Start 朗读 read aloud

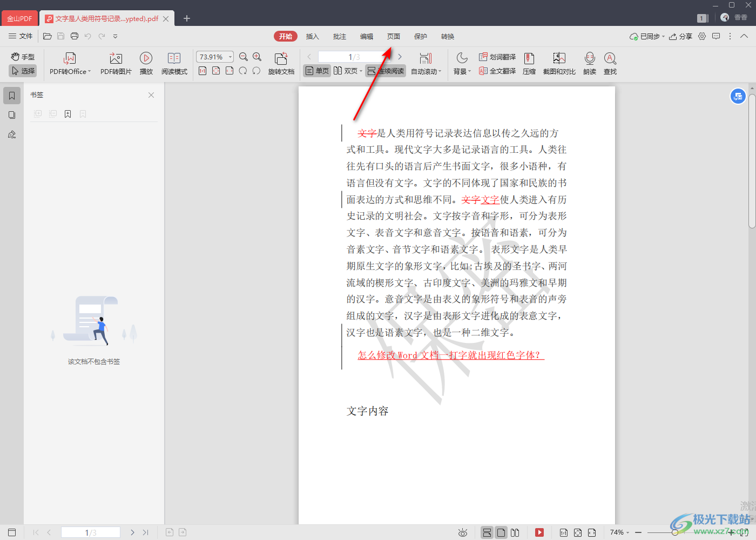[x=590, y=63]
